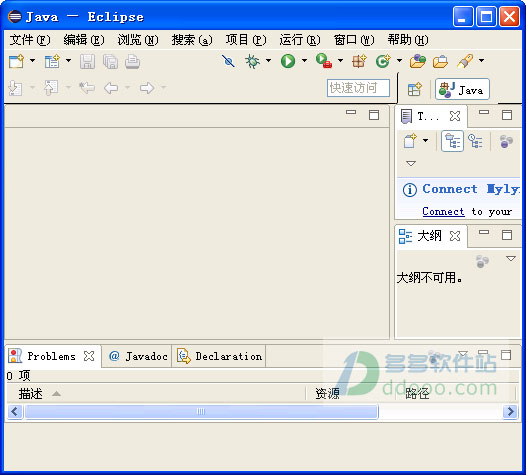Open the 搜索(a) menu
This screenshot has width=526, height=475.
point(192,40)
